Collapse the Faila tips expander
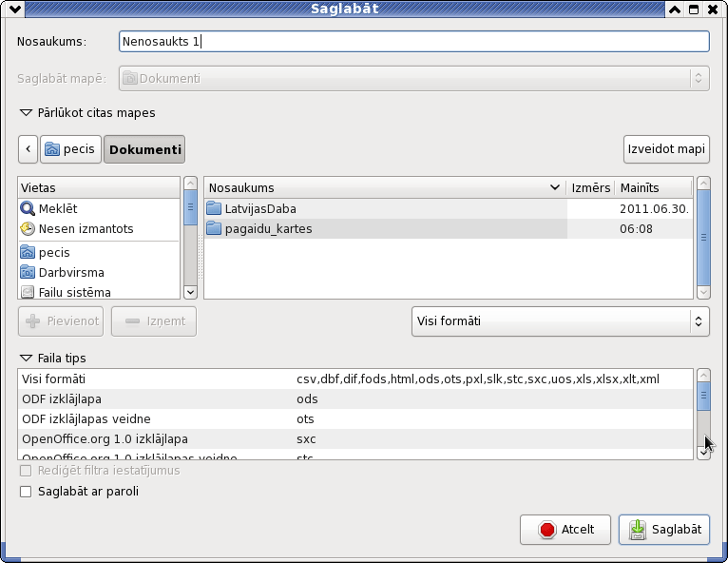The image size is (728, 563). point(26,359)
